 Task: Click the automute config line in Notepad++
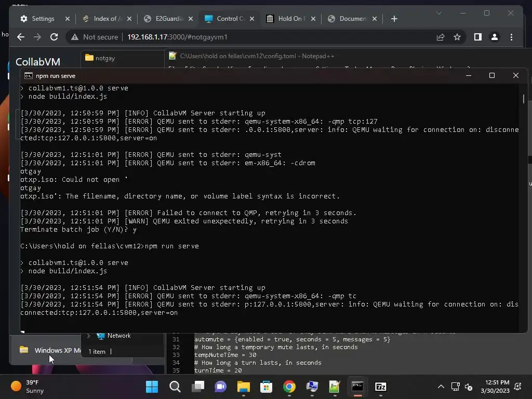tap(292, 339)
